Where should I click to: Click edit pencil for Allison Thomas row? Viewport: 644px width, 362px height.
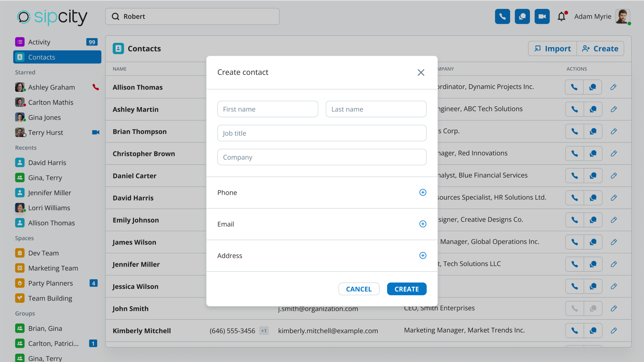613,87
